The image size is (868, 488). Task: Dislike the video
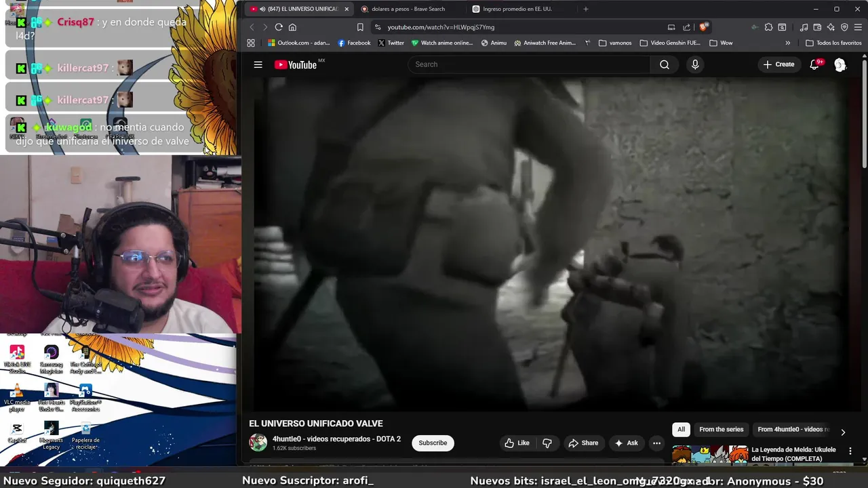click(547, 443)
